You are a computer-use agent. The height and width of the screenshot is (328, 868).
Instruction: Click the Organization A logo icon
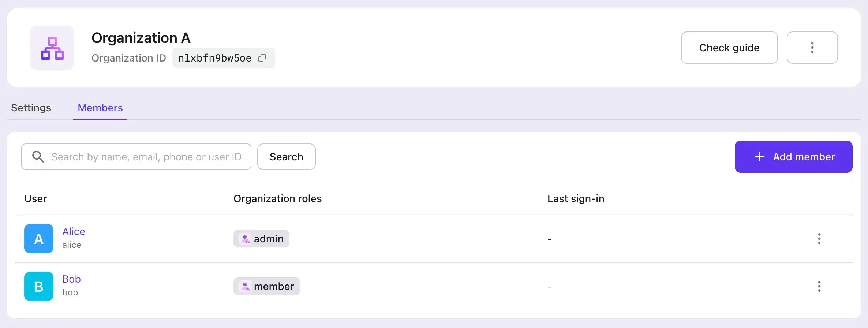pos(52,48)
